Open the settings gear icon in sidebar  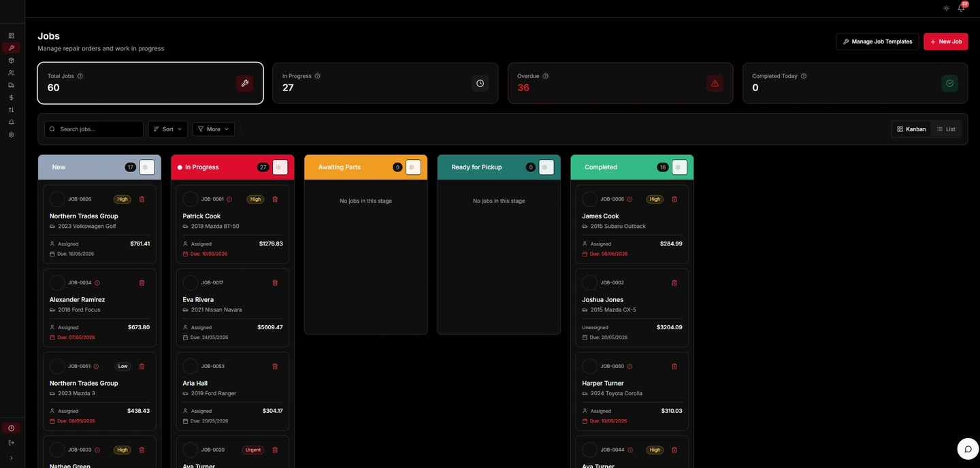[11, 135]
